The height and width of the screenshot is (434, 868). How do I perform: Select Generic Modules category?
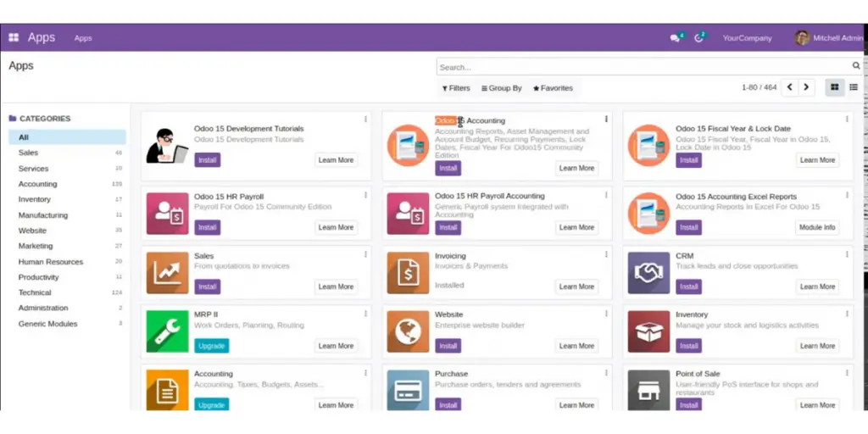pyautogui.click(x=67, y=324)
